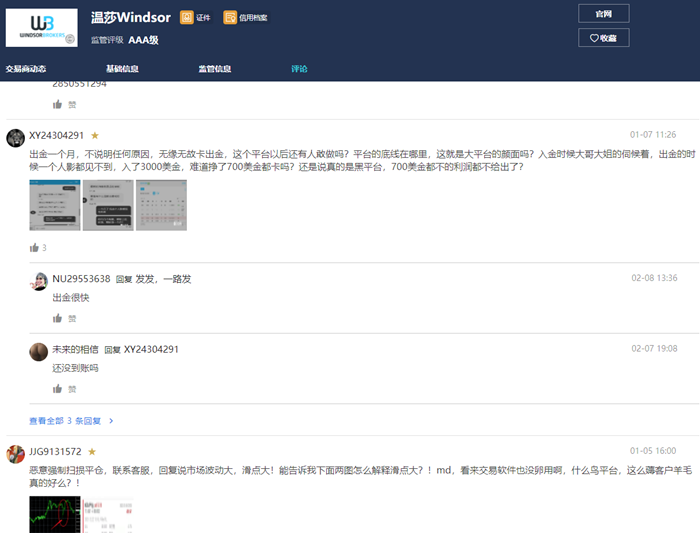Screen dimensions: 700x533
Task: Select the 交易商动态 tab
Action: 26,69
